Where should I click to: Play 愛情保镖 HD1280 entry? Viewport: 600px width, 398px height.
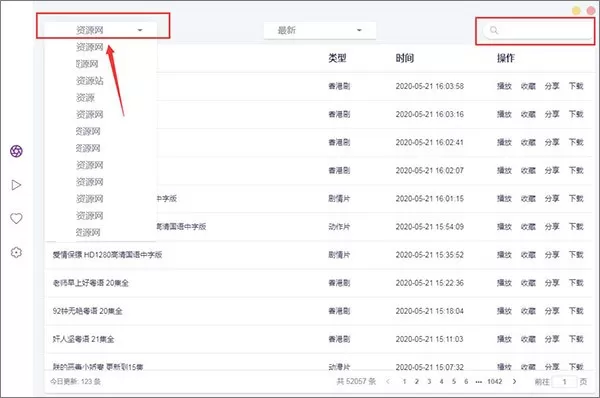click(x=504, y=254)
